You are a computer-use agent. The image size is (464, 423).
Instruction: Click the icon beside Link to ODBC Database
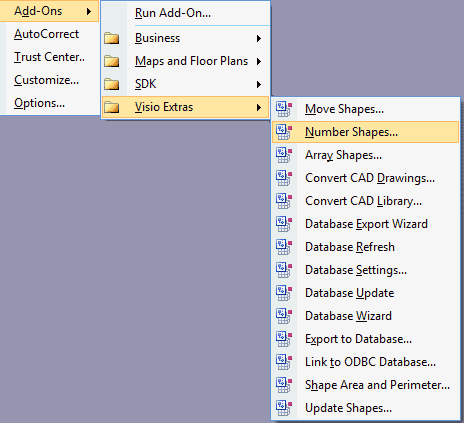[284, 362]
